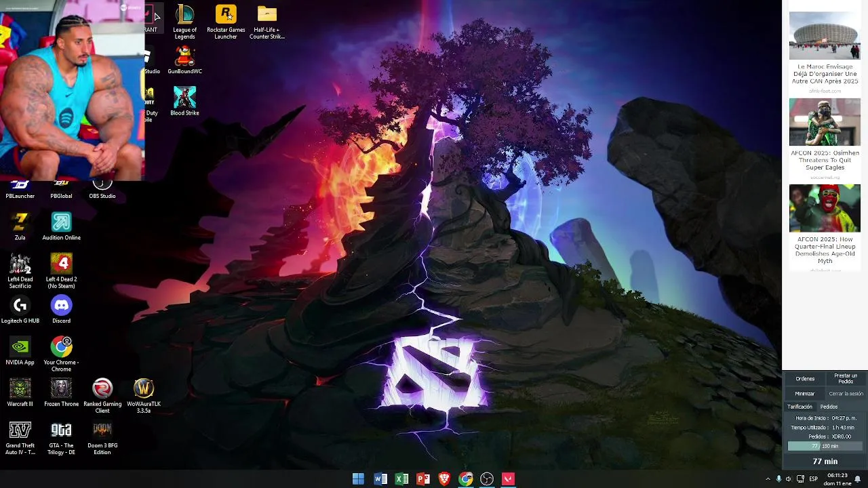The width and height of the screenshot is (868, 488).
Task: Open network settings tray icon
Action: click(800, 479)
